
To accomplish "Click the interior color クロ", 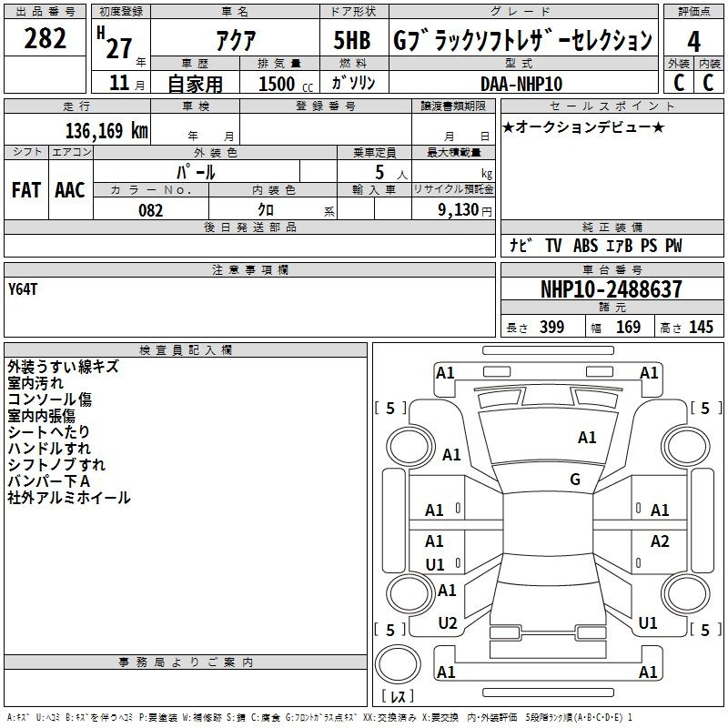I will pos(266,210).
